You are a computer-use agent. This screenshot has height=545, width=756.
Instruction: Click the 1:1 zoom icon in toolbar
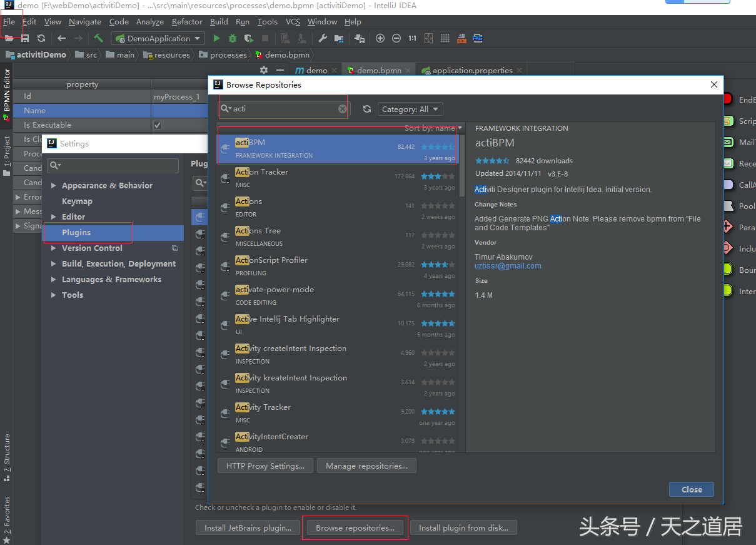(412, 38)
